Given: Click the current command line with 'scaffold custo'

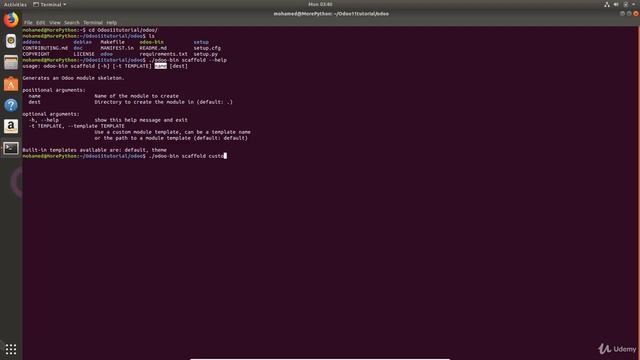Looking at the screenshot, I should coord(124,156).
